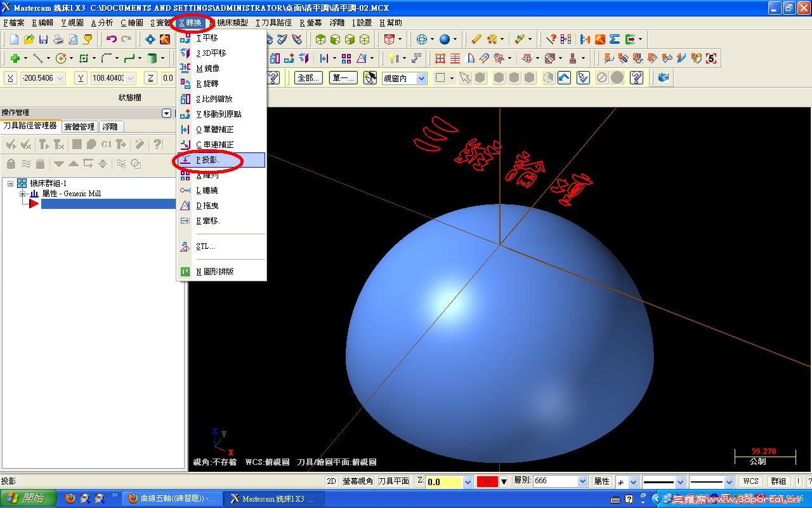Choose 平移 Translate from the Transform menu
The width and height of the screenshot is (812, 508).
[221, 38]
